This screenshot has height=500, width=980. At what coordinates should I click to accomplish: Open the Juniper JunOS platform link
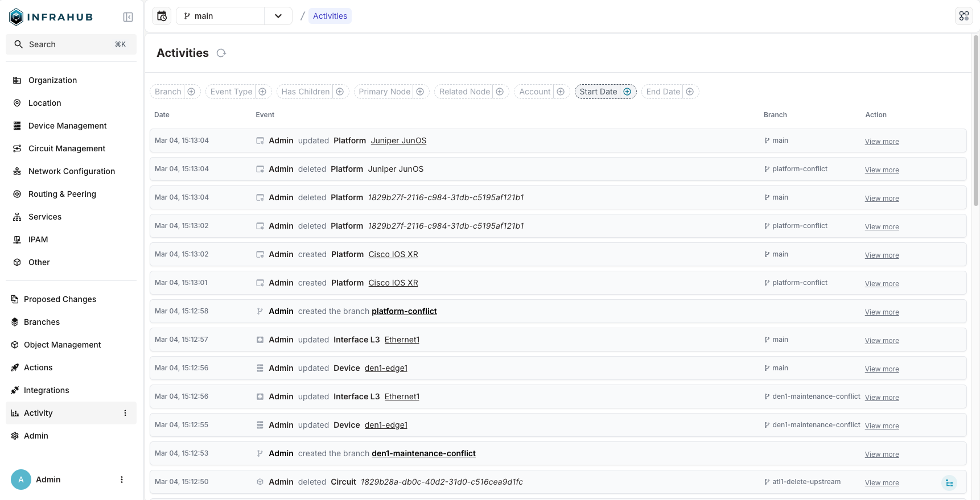(398, 141)
